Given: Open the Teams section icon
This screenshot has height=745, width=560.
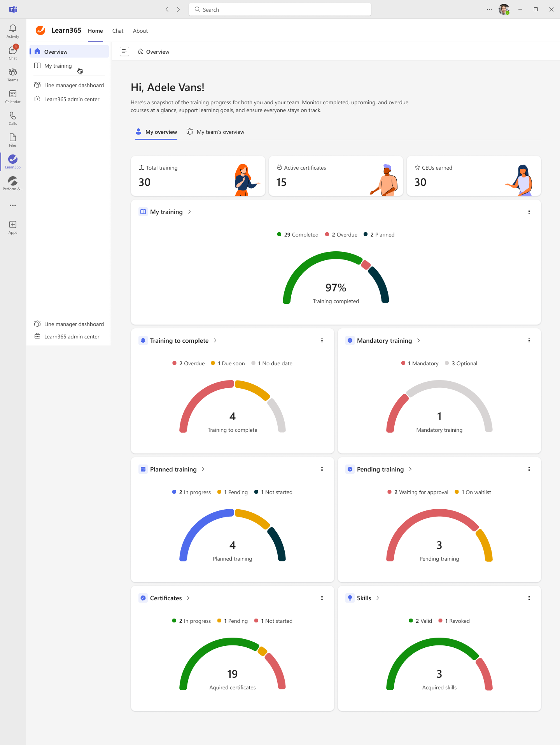Looking at the screenshot, I should point(13,75).
